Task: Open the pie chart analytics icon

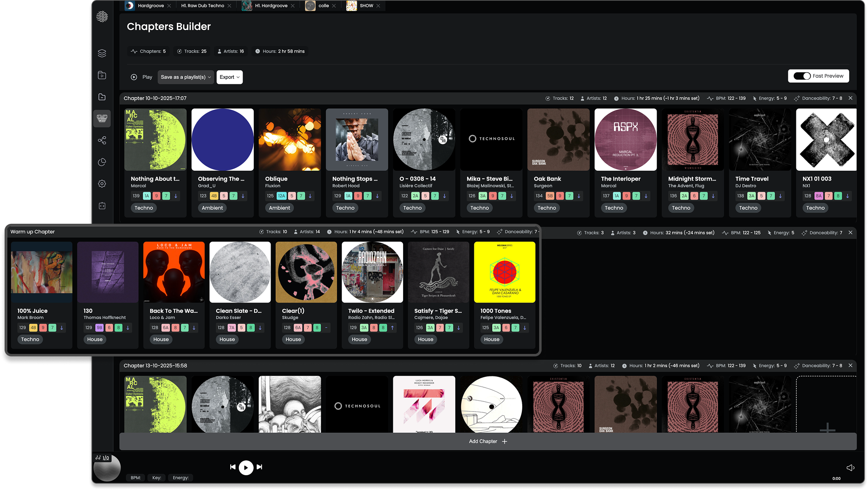Action: 102,162
